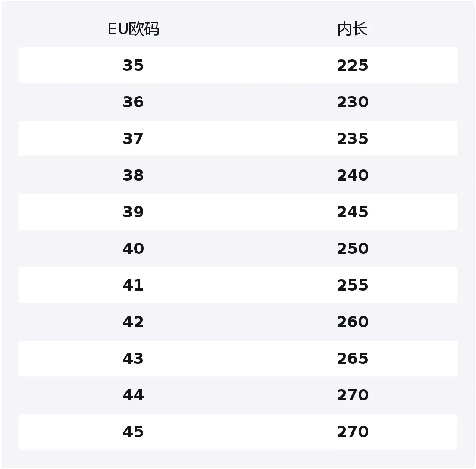Click the 255 inner length value
Screen dimensions: 476x469
point(352,285)
